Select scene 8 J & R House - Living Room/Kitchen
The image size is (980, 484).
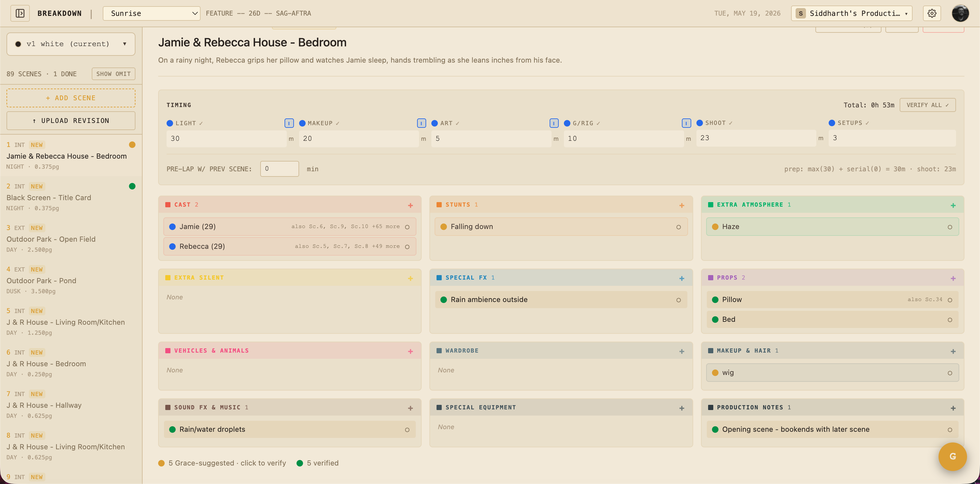click(71, 446)
